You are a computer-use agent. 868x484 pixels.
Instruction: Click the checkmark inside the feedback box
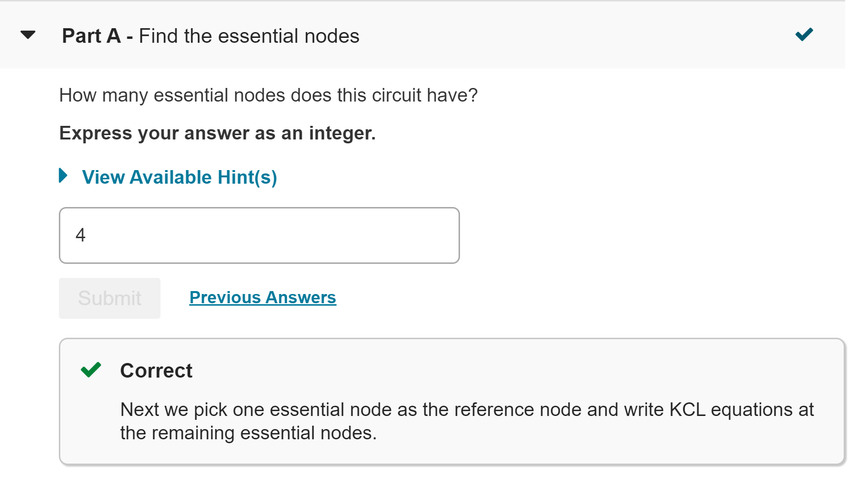90,370
